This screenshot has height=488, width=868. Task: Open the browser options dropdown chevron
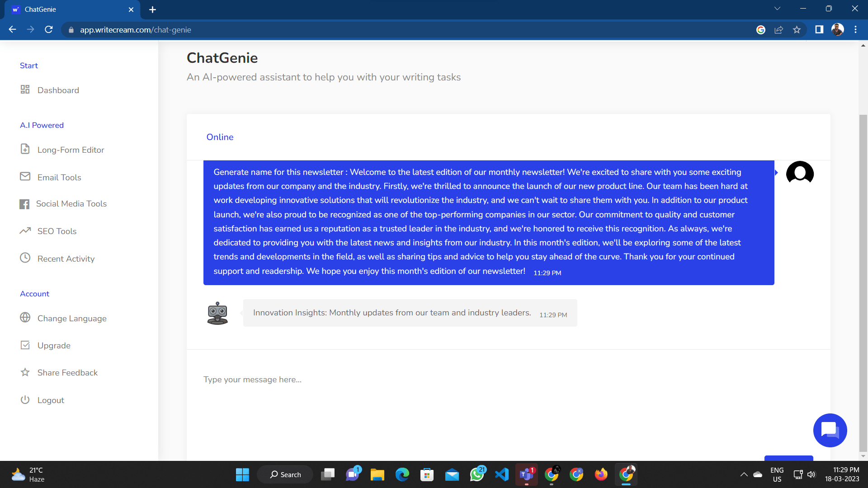point(777,8)
